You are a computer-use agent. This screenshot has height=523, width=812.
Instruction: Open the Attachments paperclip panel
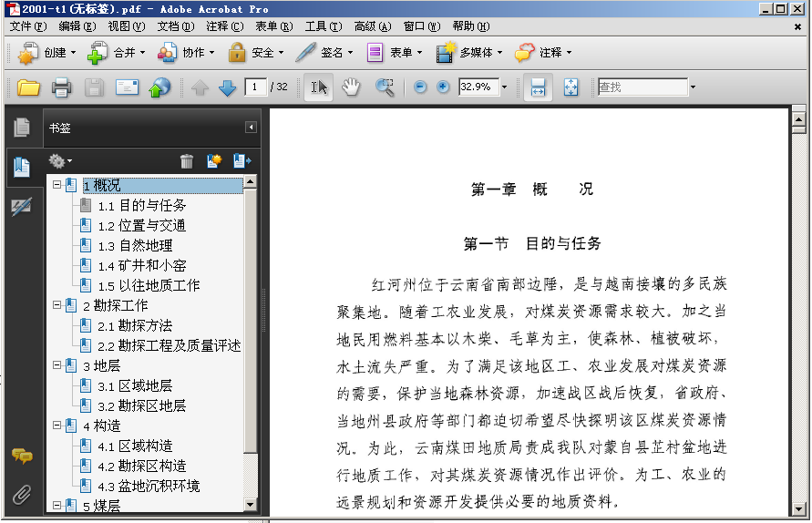click(x=22, y=495)
